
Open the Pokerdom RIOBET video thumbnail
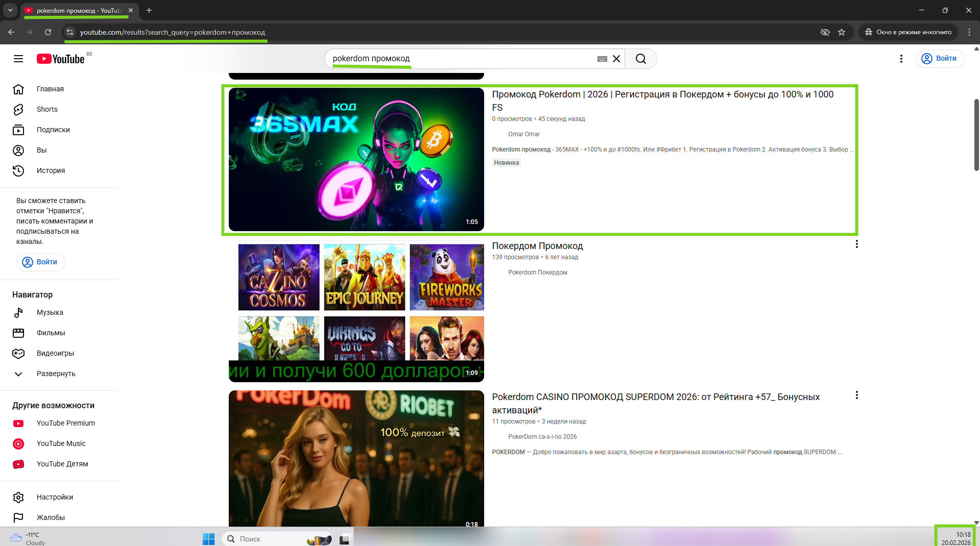356,458
